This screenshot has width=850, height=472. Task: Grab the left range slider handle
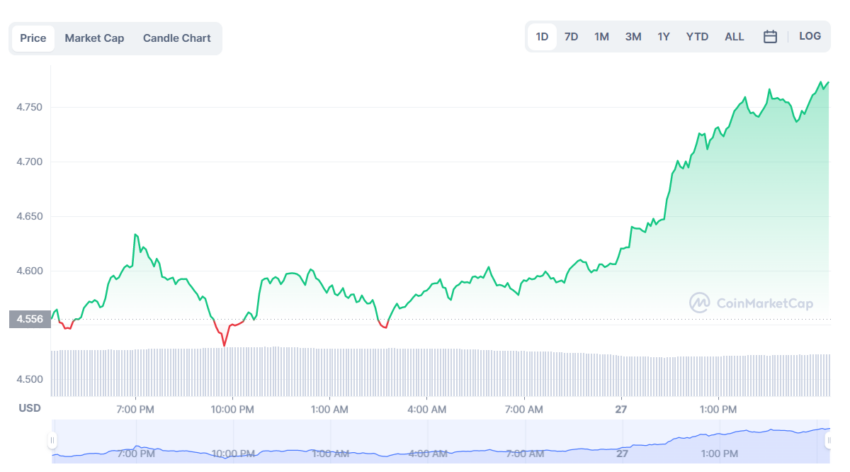point(52,441)
